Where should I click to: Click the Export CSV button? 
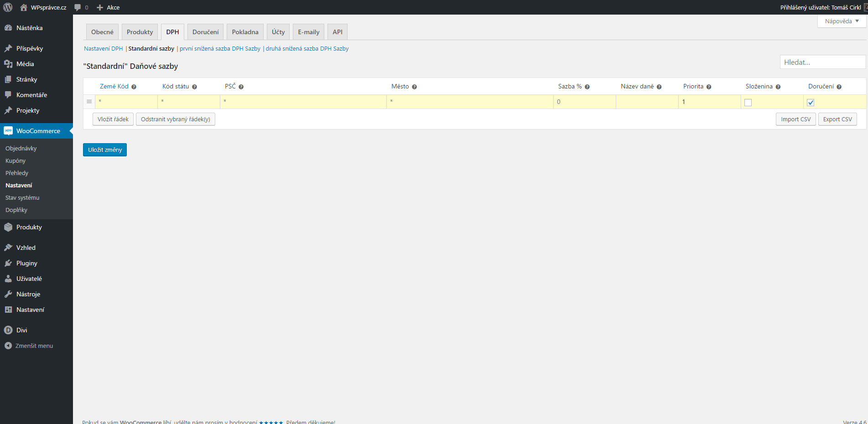(x=837, y=119)
